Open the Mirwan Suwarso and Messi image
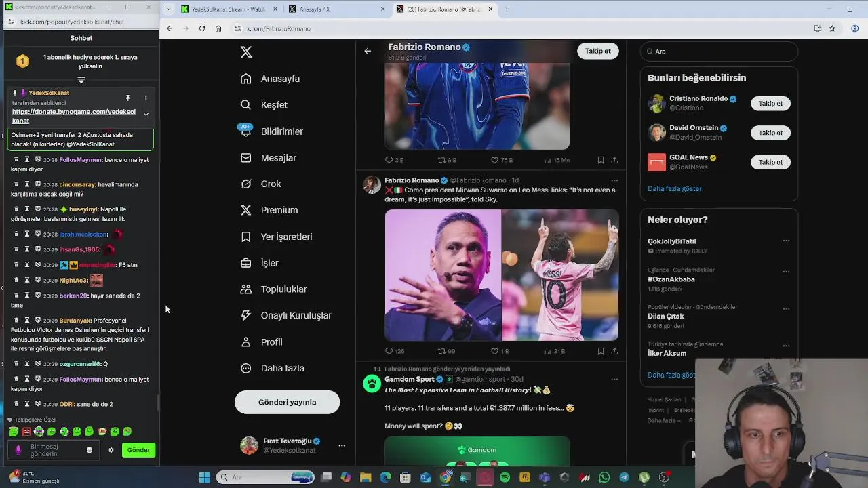Image resolution: width=868 pixels, height=488 pixels. point(501,274)
